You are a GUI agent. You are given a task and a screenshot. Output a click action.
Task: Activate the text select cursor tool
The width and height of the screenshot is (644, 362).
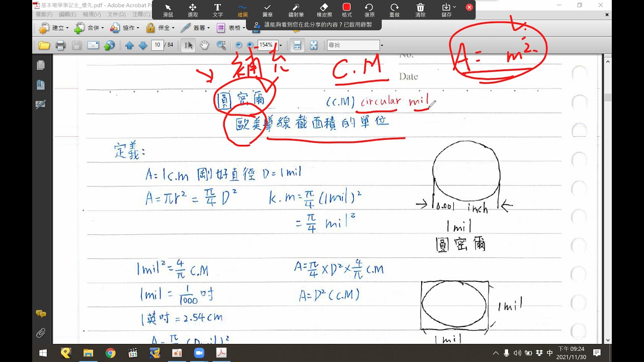point(189,45)
